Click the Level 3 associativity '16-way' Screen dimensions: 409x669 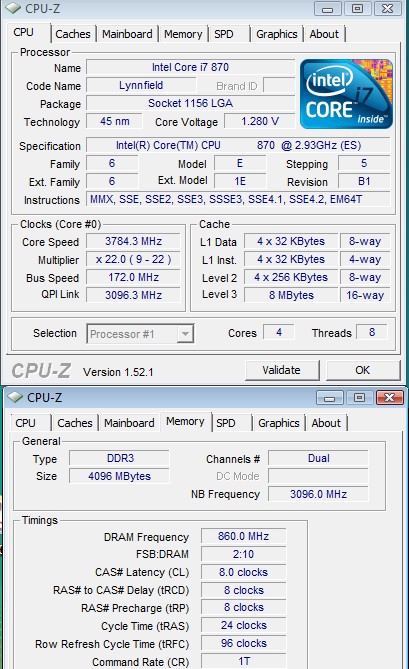tap(365, 295)
